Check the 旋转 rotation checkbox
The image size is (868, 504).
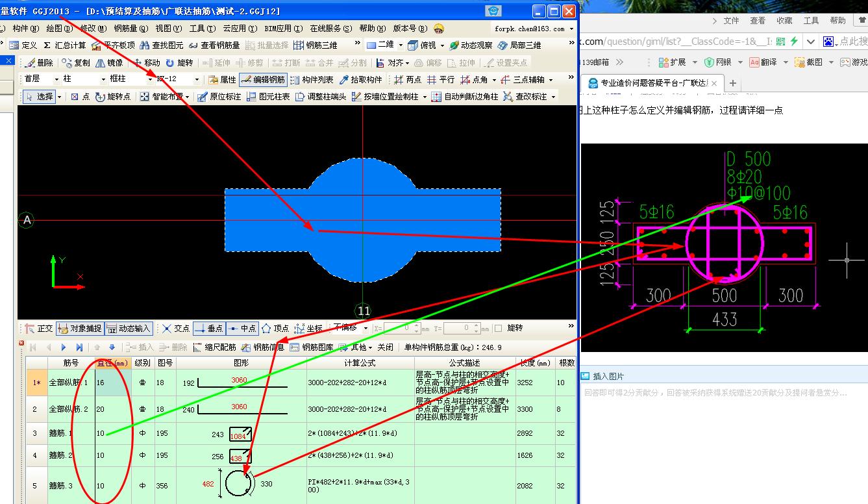(x=498, y=329)
